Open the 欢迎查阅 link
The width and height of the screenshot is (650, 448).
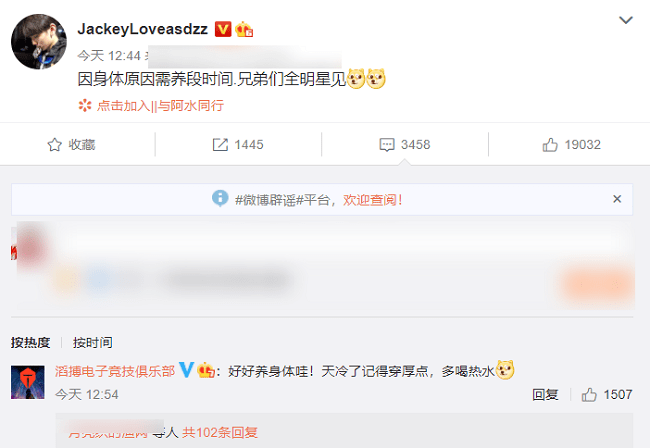pyautogui.click(x=373, y=200)
